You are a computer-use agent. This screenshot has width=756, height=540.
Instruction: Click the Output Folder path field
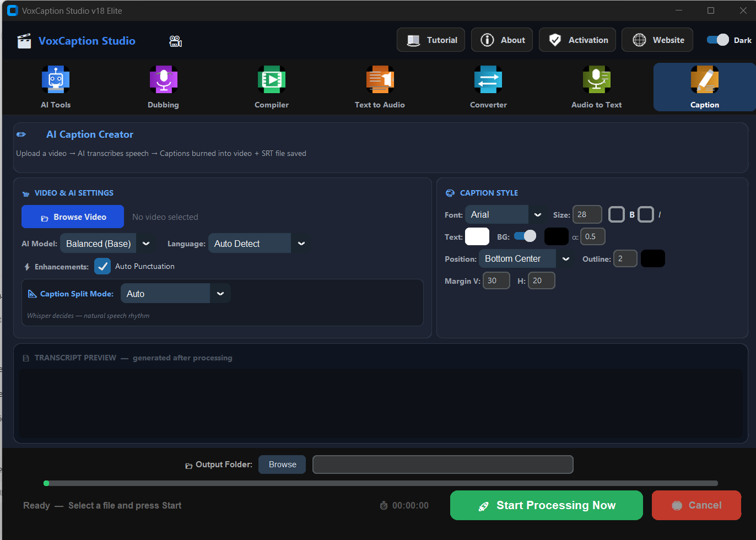pyautogui.click(x=442, y=464)
